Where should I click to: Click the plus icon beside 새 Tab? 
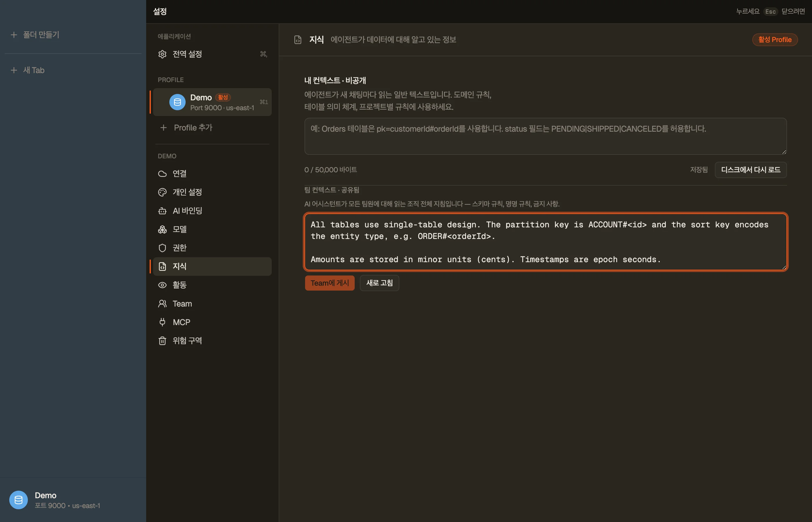coord(14,70)
